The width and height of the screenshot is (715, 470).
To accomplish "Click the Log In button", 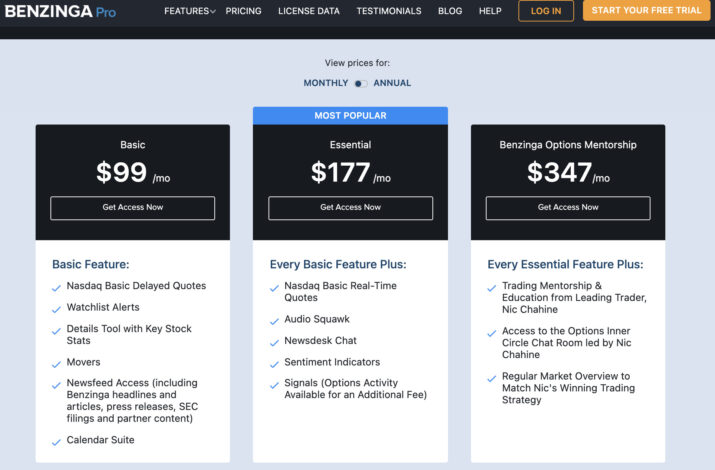I will click(x=546, y=11).
